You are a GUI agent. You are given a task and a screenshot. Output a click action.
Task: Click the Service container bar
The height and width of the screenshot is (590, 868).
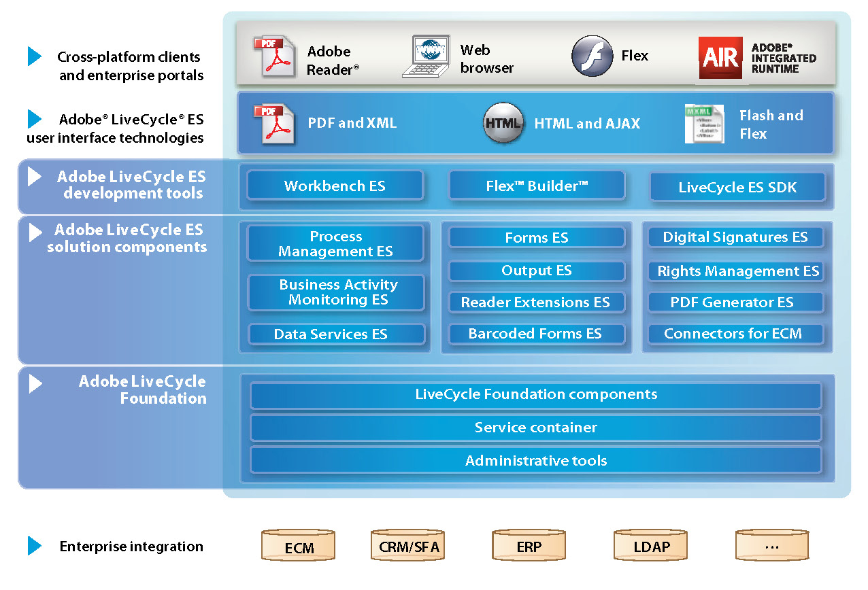(536, 428)
